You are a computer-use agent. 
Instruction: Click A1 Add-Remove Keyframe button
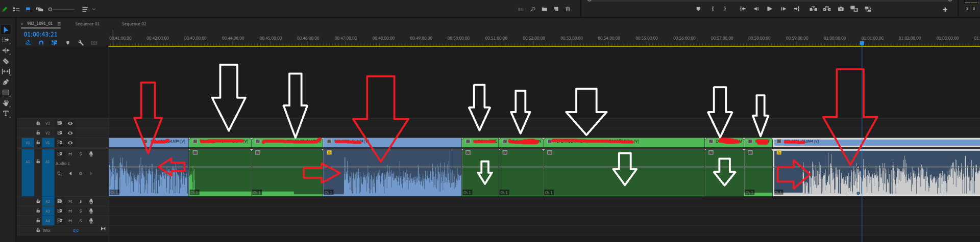80,174
